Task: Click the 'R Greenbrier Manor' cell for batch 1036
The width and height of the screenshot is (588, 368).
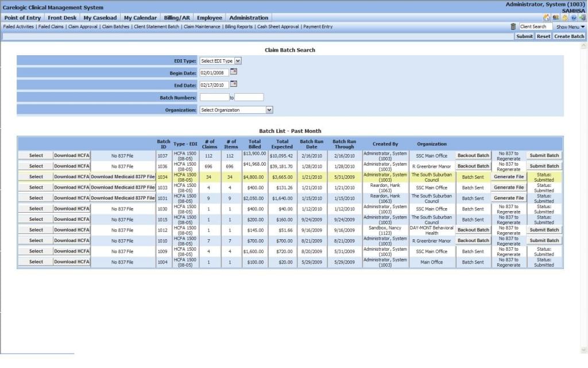Action: tap(432, 166)
